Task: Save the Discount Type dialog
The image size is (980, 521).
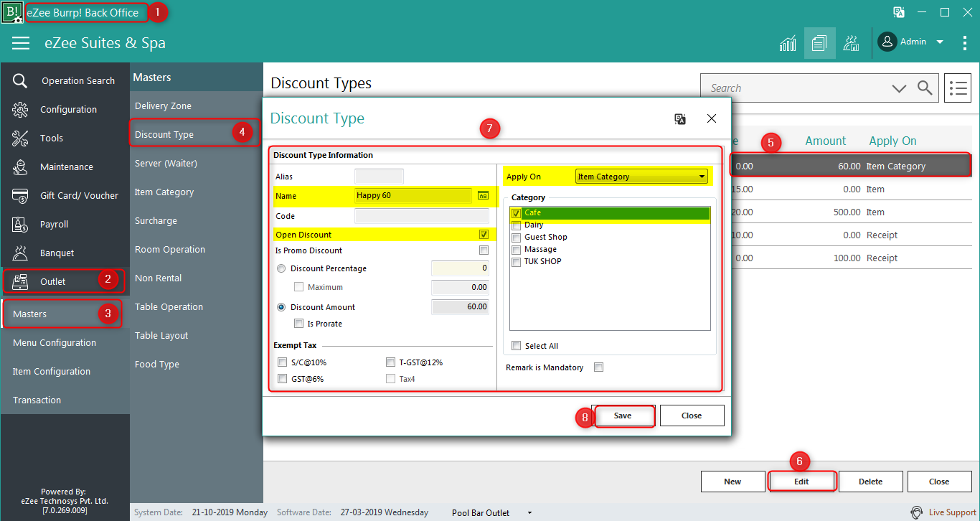Action: pos(623,416)
